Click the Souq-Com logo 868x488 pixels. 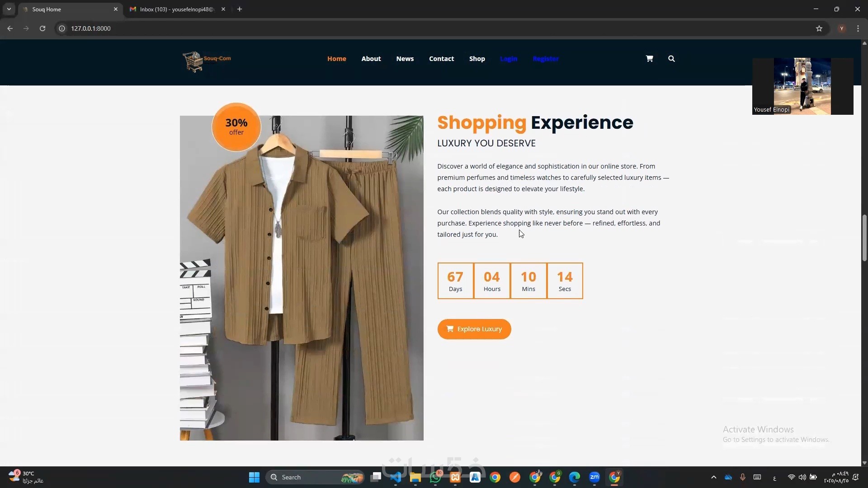point(207,61)
